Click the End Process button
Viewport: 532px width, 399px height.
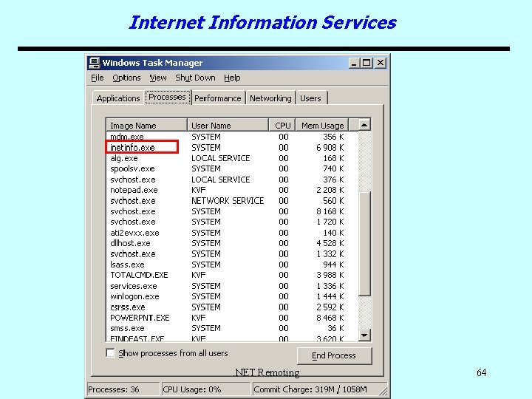tap(334, 355)
